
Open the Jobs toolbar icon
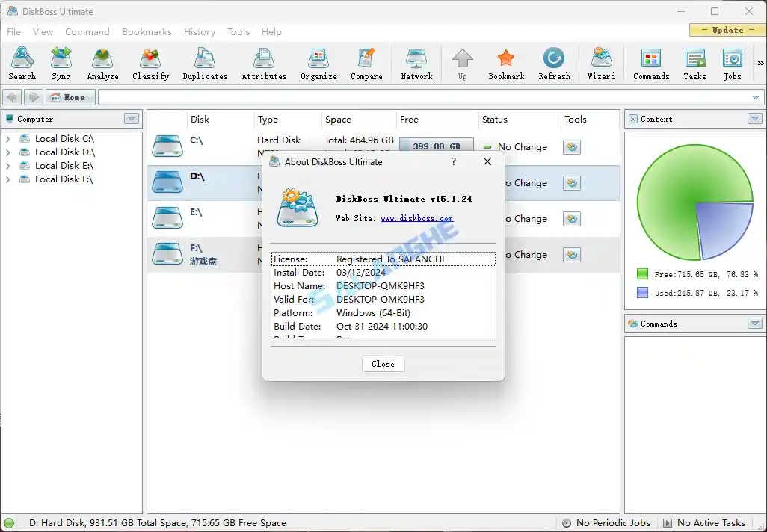[x=733, y=63]
